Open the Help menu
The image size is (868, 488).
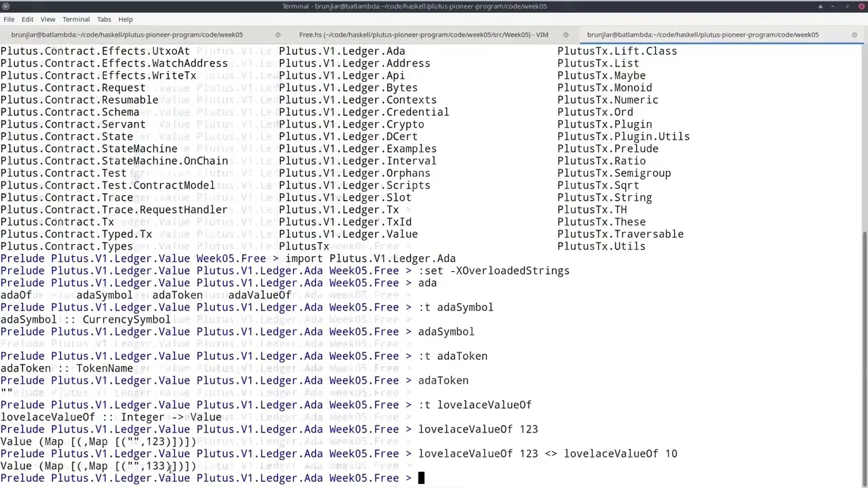[125, 19]
